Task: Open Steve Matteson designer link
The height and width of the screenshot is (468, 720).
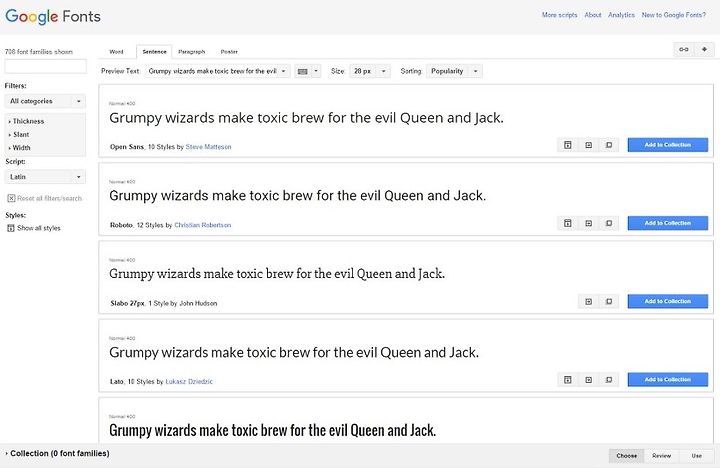Action: click(x=208, y=147)
